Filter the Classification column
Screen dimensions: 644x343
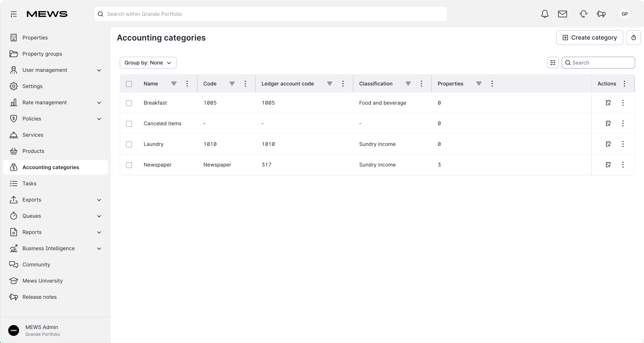point(408,83)
